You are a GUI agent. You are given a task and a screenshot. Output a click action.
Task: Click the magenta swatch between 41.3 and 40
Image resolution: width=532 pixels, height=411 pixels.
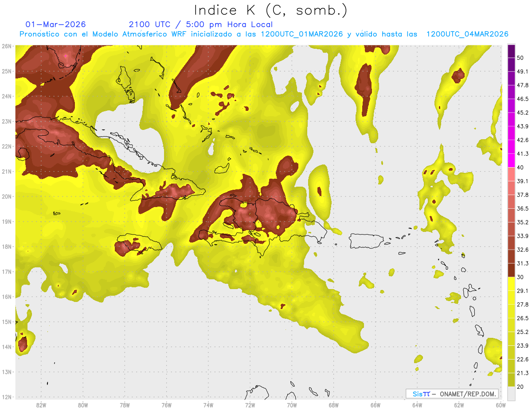[x=511, y=160]
